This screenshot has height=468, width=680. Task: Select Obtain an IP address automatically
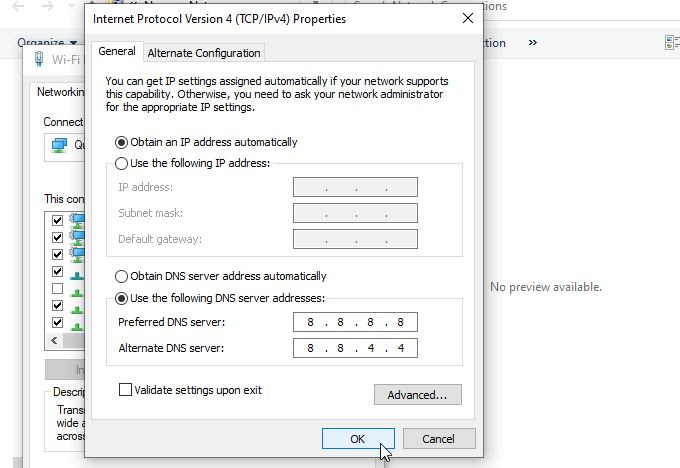[x=123, y=142]
